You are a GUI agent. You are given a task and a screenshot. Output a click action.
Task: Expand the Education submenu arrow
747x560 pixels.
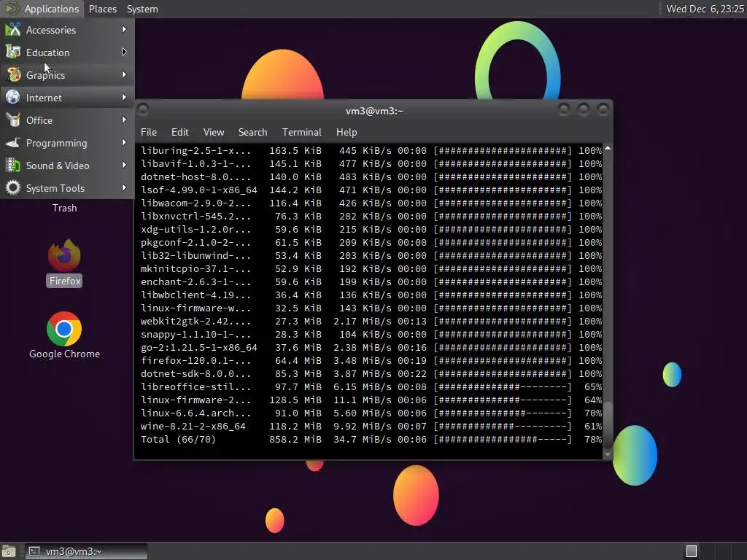pos(124,52)
